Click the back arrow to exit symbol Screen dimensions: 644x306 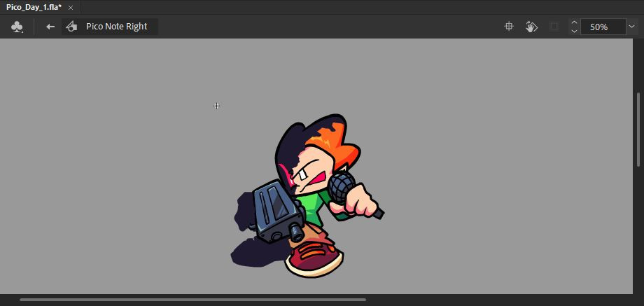(x=50, y=27)
